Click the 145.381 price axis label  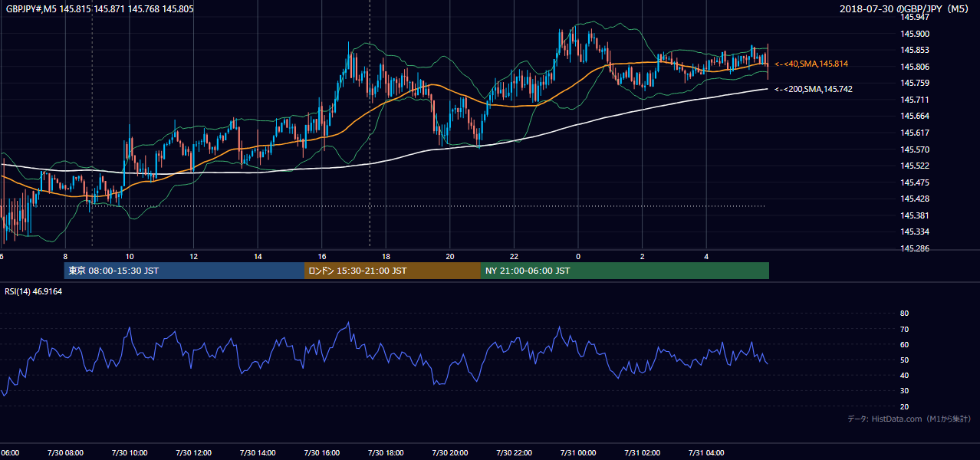tap(914, 215)
